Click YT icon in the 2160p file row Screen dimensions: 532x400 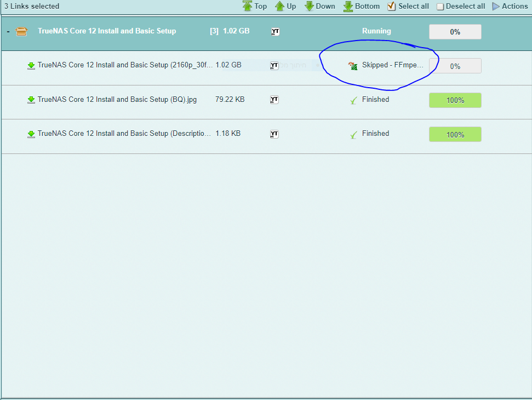tap(274, 65)
